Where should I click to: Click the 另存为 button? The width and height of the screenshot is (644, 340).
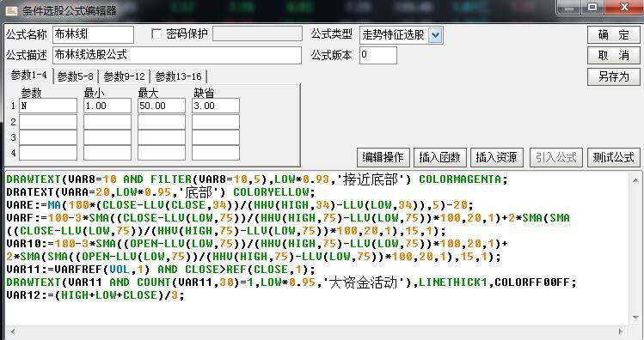(614, 76)
